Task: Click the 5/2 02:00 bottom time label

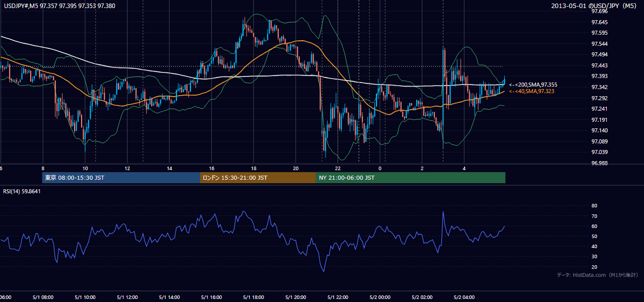Action: click(422, 297)
